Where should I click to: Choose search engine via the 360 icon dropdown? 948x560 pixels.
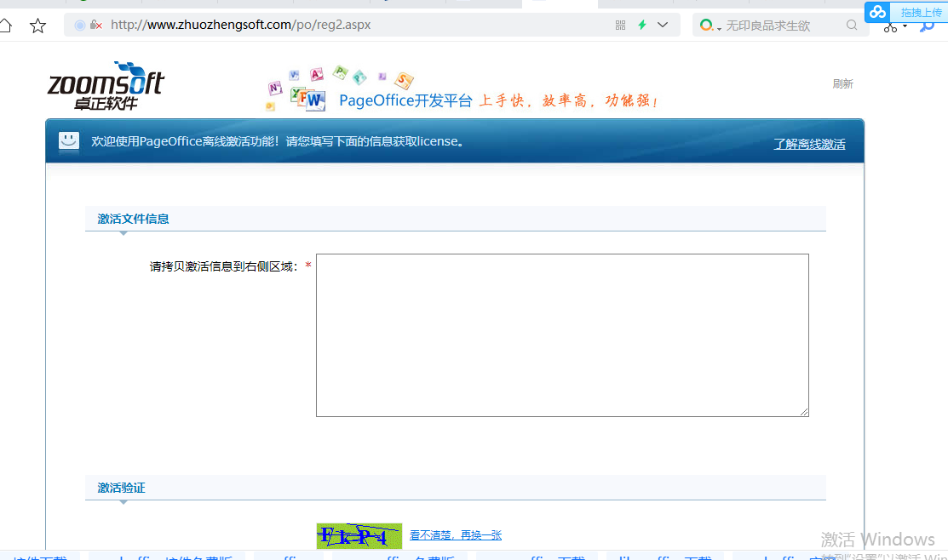(710, 26)
